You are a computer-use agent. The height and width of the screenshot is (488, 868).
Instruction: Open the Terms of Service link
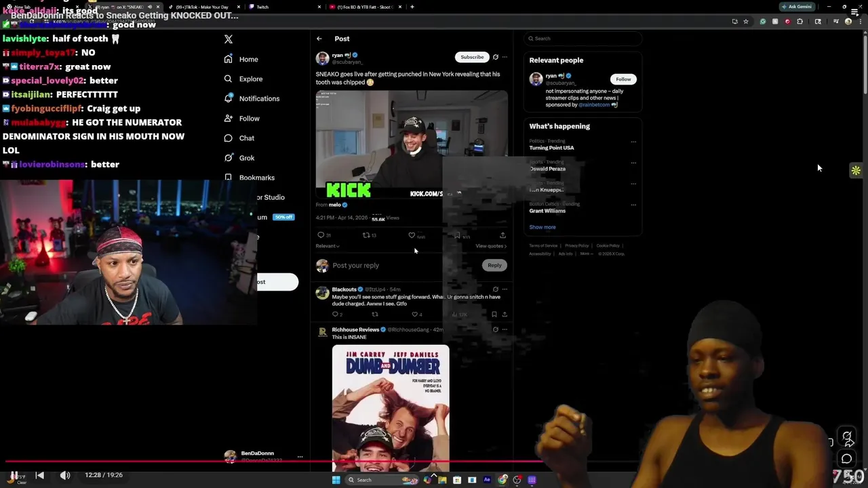(x=543, y=245)
